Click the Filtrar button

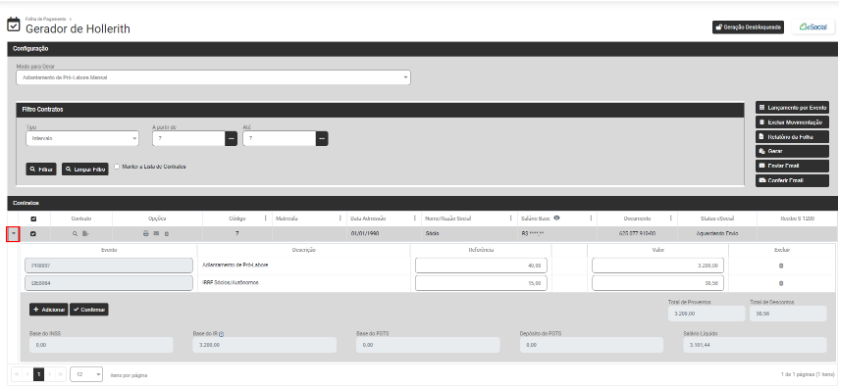(41, 169)
